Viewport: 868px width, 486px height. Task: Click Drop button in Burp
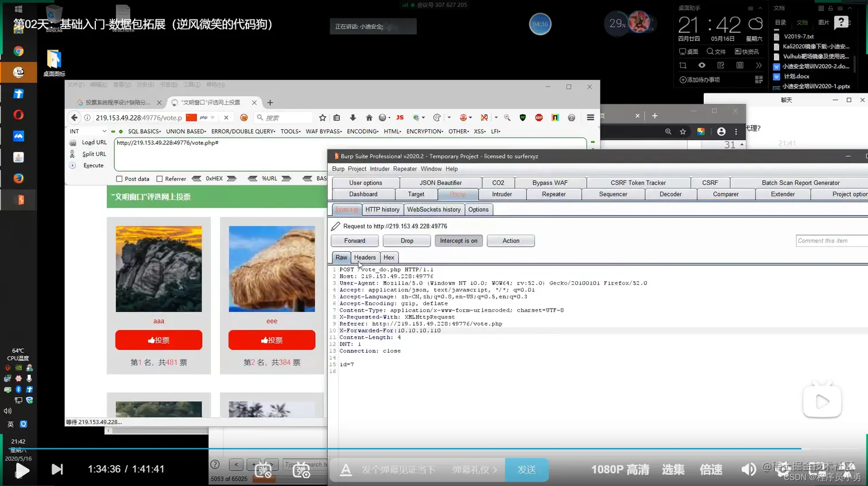coord(407,241)
